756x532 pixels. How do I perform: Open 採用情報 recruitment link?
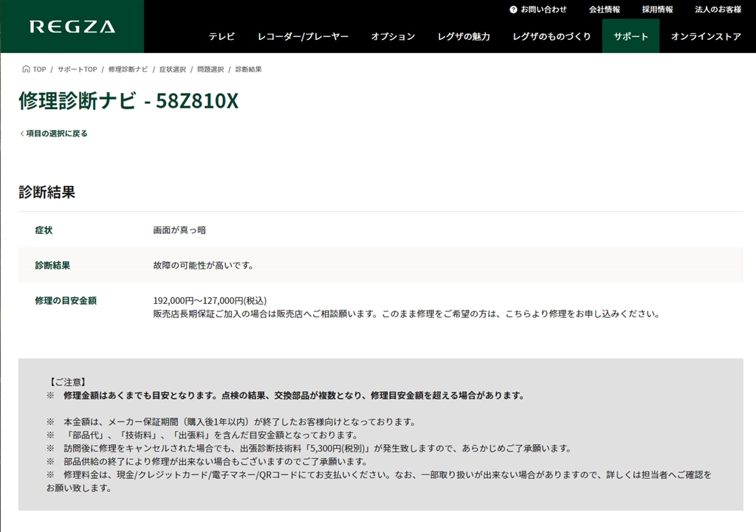point(657,10)
